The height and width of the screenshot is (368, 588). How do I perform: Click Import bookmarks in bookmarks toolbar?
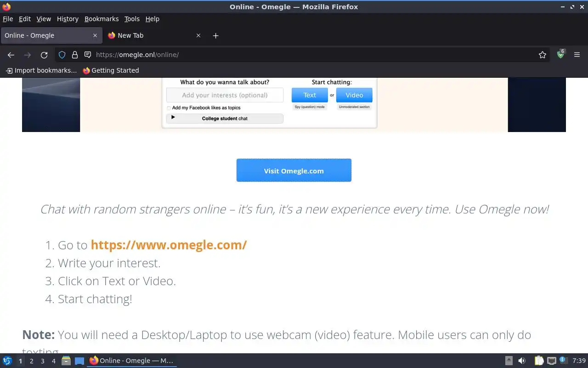coord(41,70)
